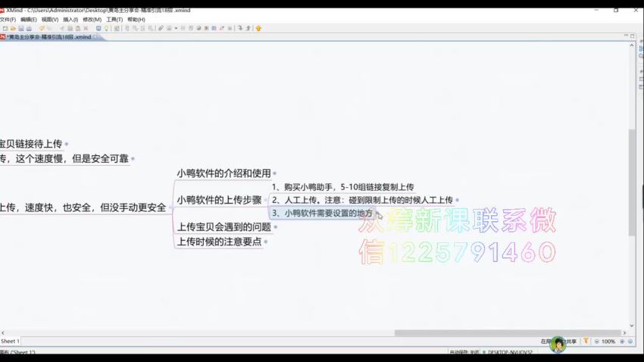Viewport: 644px width, 362px height.
Task: Click the minimize editor pane icon
Action: click(x=626, y=36)
